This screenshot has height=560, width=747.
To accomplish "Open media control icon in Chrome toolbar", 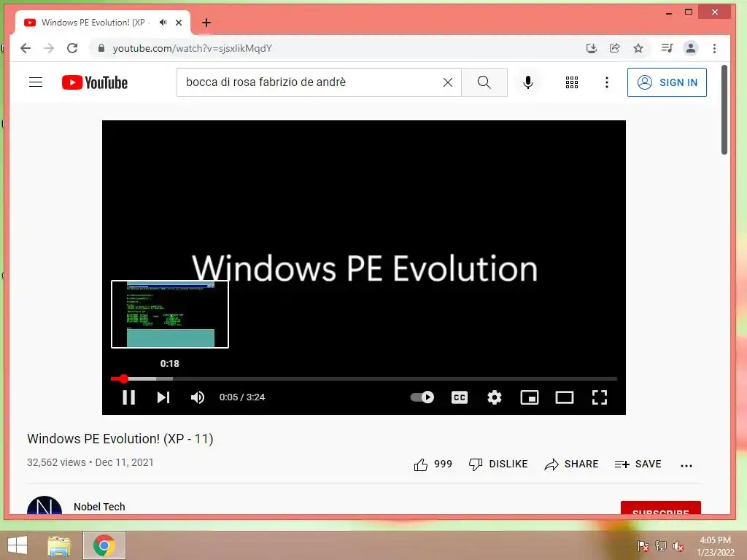I will pyautogui.click(x=667, y=48).
